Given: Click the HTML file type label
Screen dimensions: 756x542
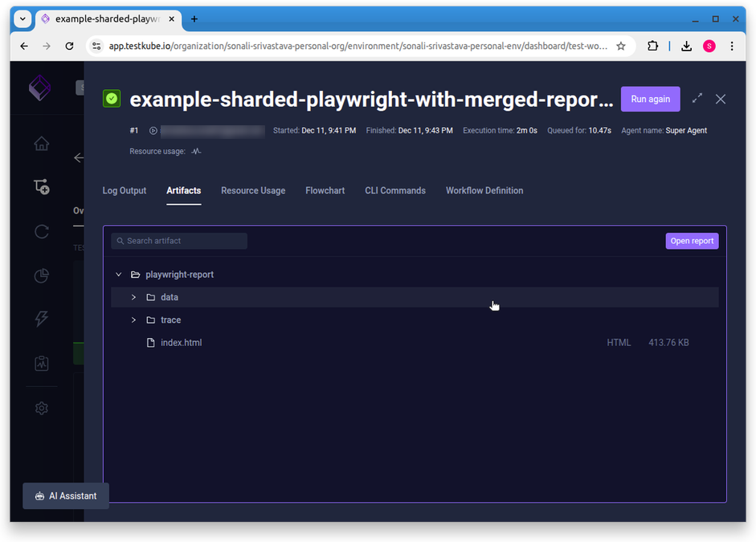Looking at the screenshot, I should tap(619, 343).
